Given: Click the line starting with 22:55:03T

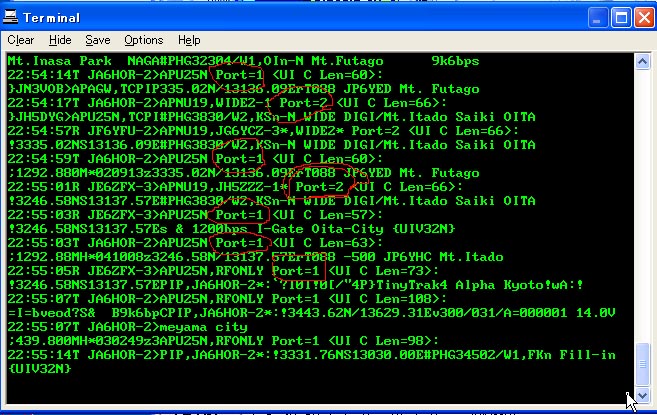Looking at the screenshot, I should tap(195, 243).
